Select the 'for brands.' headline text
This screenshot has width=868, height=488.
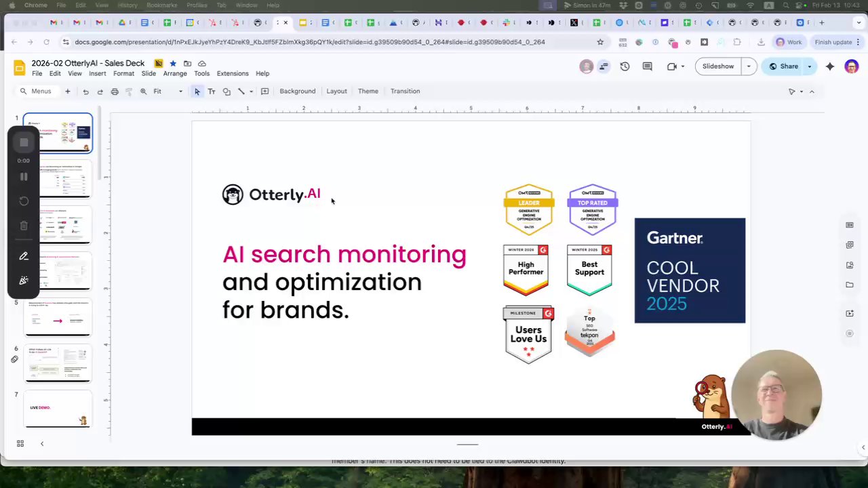(x=285, y=310)
